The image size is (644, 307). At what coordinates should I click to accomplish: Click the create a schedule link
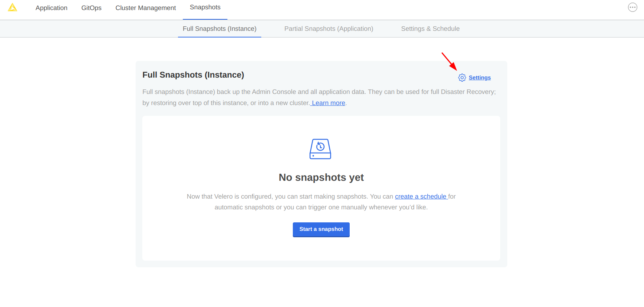(421, 196)
